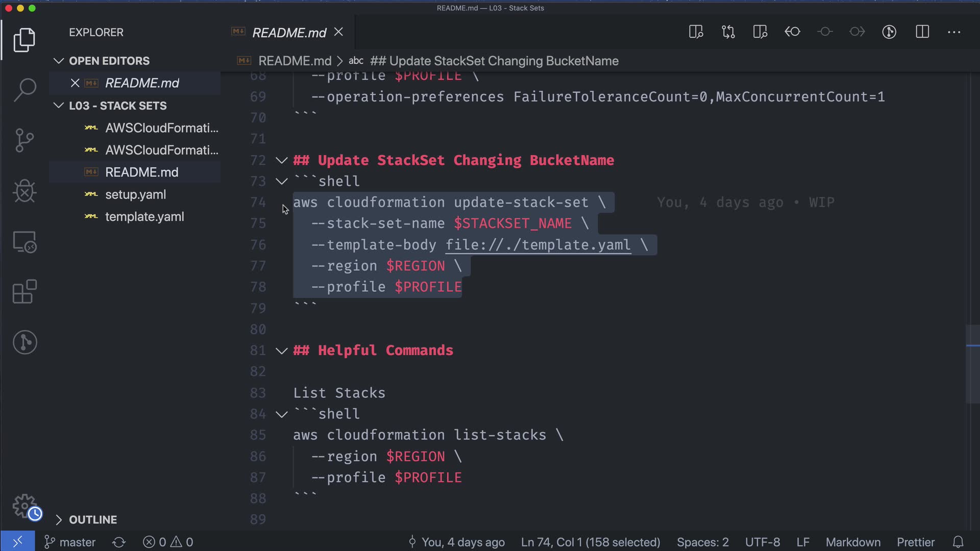Open template.yaml from the explorer
The image size is (980, 551).
click(144, 217)
